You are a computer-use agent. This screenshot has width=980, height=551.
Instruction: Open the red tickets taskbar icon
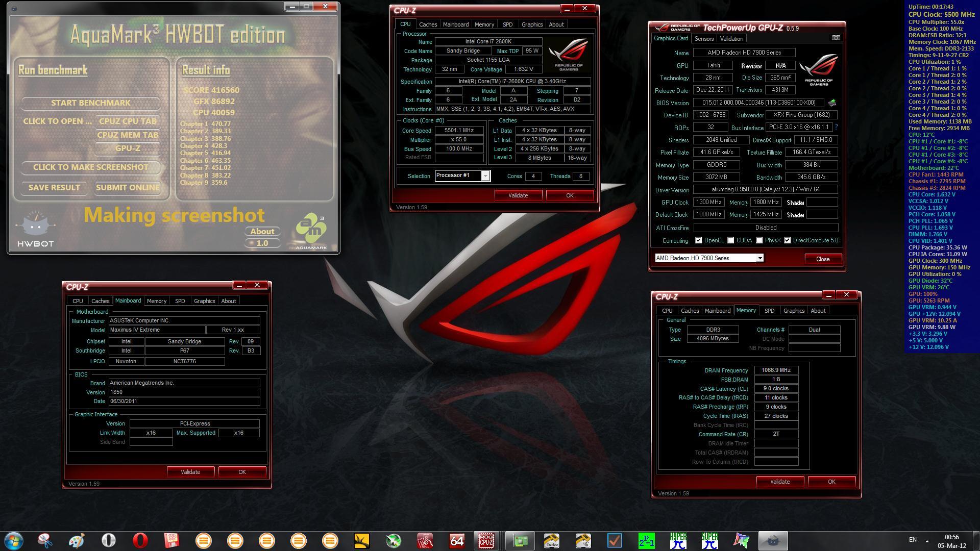425,540
